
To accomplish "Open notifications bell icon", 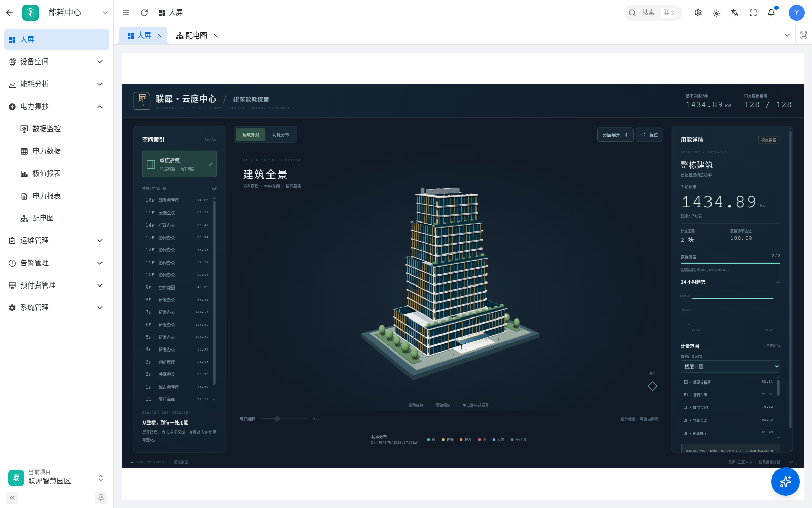I will 771,13.
